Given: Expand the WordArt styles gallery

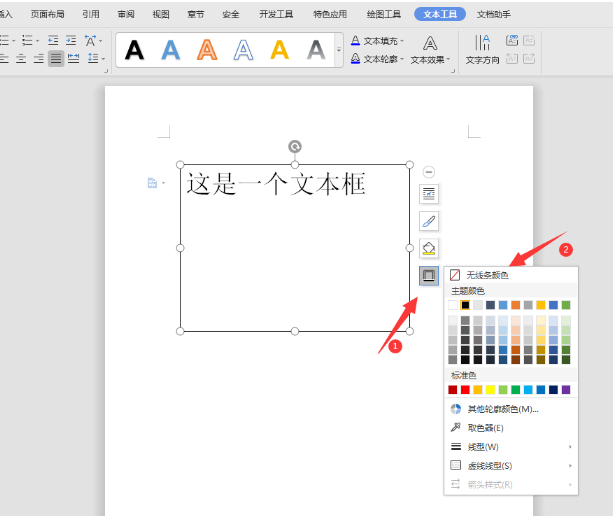Looking at the screenshot, I should pyautogui.click(x=339, y=50).
